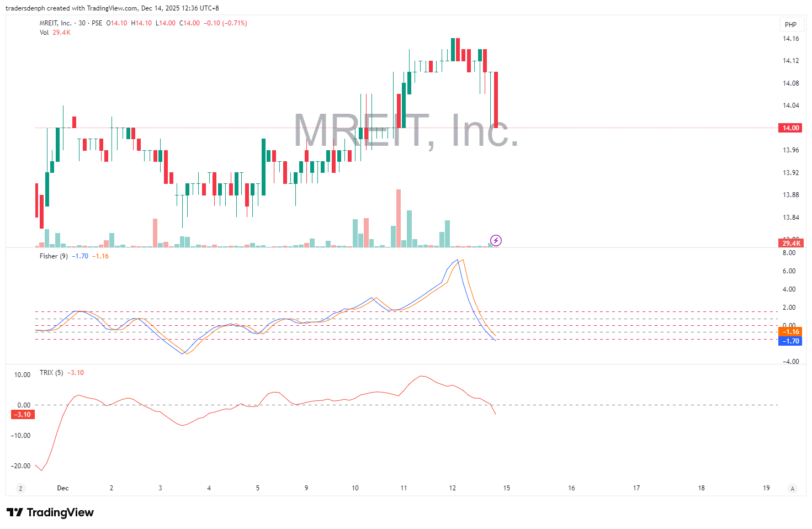Click the red 14.00 last price label
Image resolution: width=812 pixels, height=529 pixels.
[790, 128]
